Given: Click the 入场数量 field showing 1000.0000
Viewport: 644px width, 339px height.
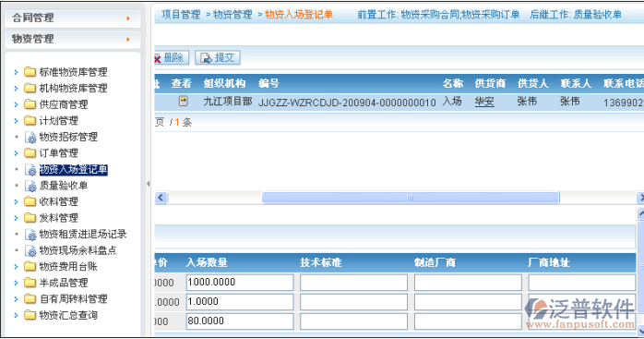Looking at the screenshot, I should 240,283.
